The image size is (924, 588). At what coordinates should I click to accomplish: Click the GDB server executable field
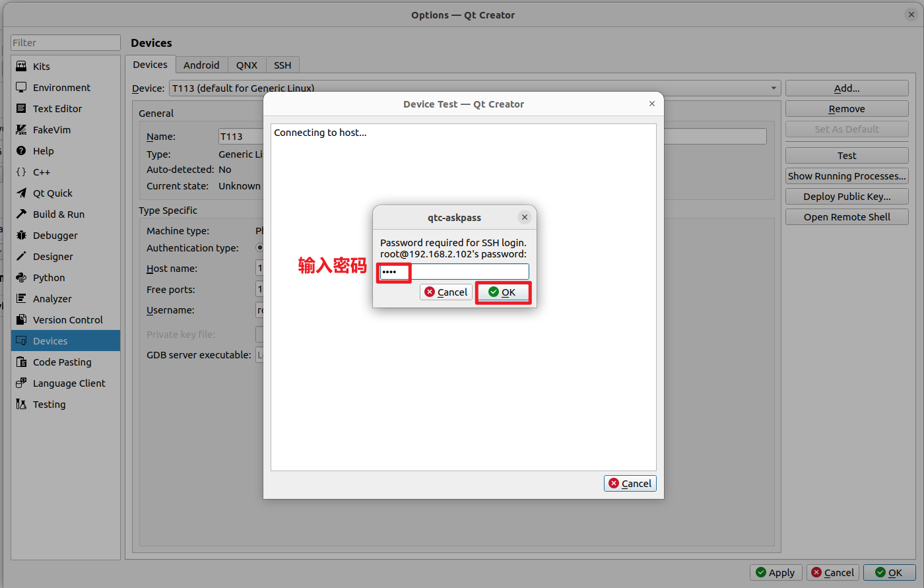pos(259,354)
